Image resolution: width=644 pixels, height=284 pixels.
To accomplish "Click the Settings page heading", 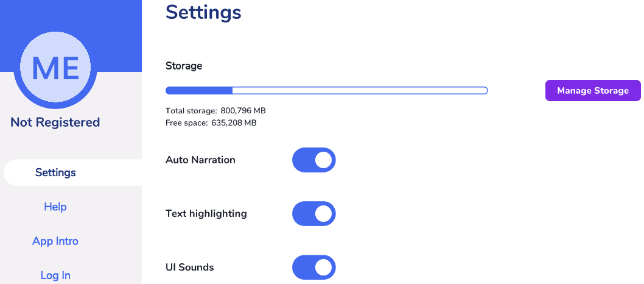I will coord(203,12).
